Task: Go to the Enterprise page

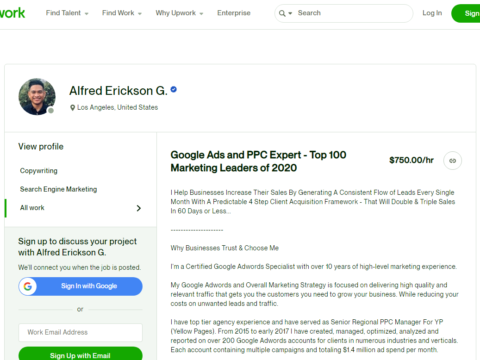Action: pyautogui.click(x=234, y=13)
